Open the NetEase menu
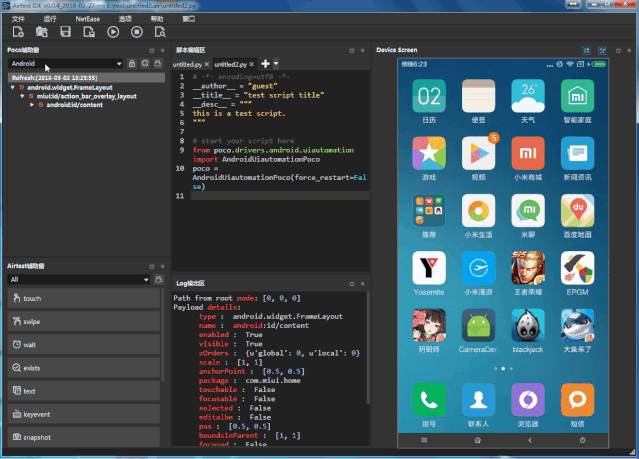This screenshot has height=459, width=639. click(88, 19)
